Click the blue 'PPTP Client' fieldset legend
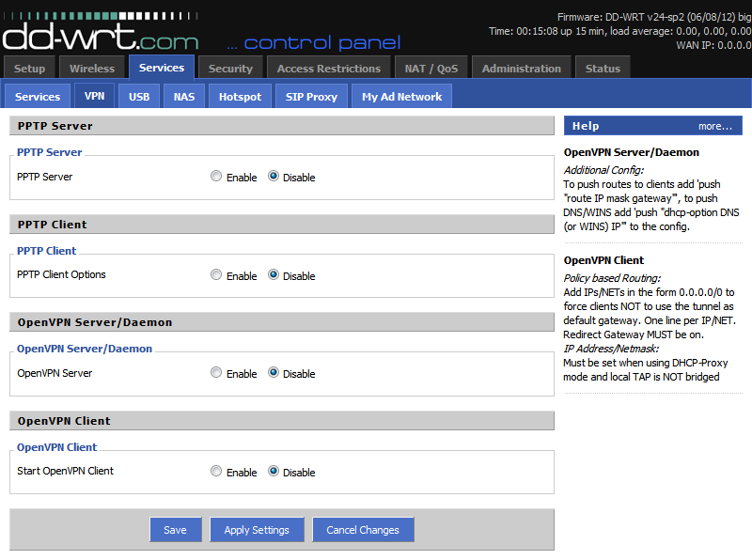Image resolution: width=752 pixels, height=560 pixels. 46,251
